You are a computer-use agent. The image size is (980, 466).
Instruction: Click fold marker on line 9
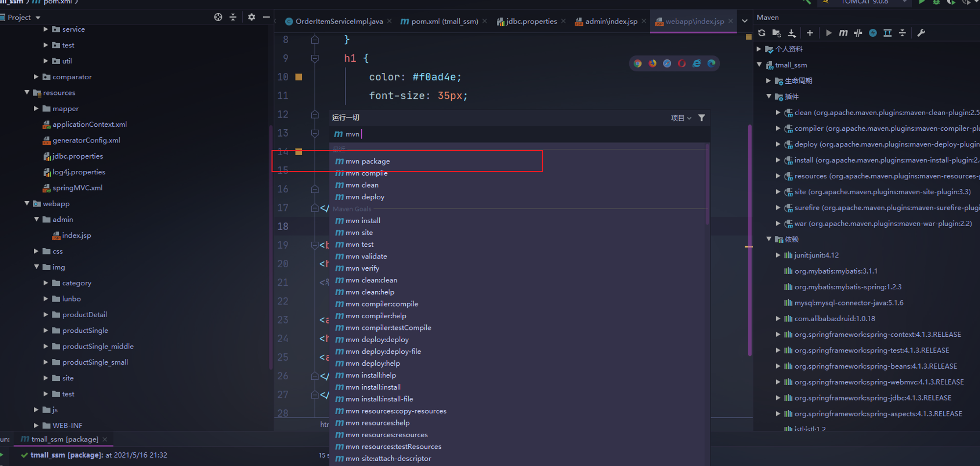click(315, 58)
